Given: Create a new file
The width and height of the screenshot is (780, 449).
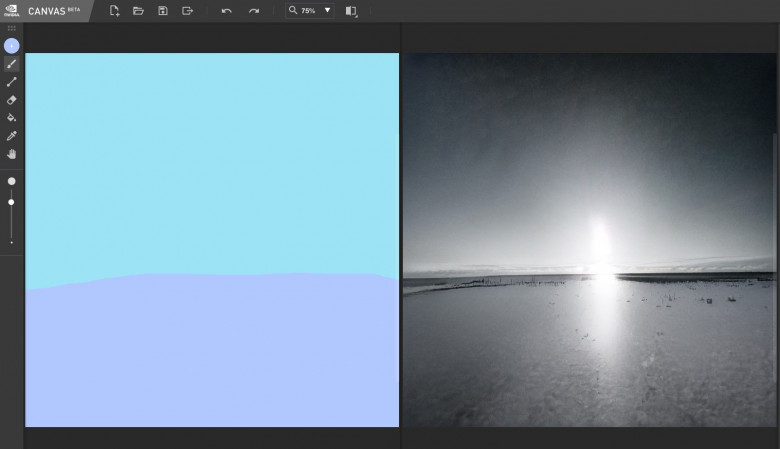Looking at the screenshot, I should click(x=114, y=11).
